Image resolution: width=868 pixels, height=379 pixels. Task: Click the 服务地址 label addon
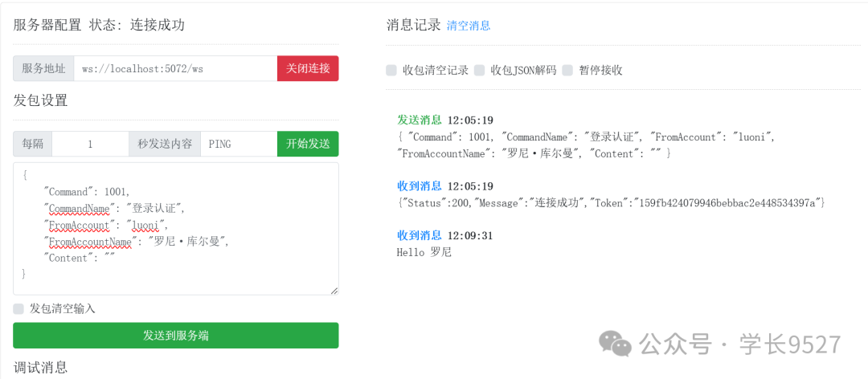click(43, 68)
